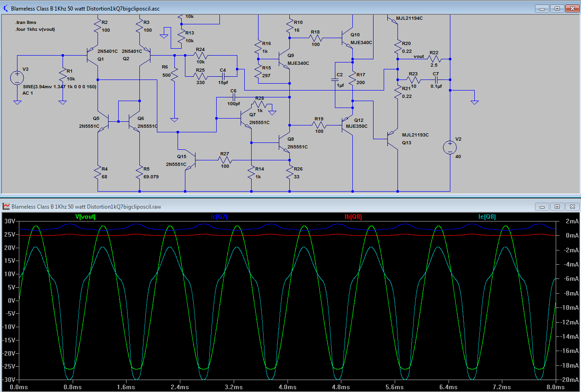The height and width of the screenshot is (392, 581).
Task: Click the Q13 transistor label
Action: point(406,142)
